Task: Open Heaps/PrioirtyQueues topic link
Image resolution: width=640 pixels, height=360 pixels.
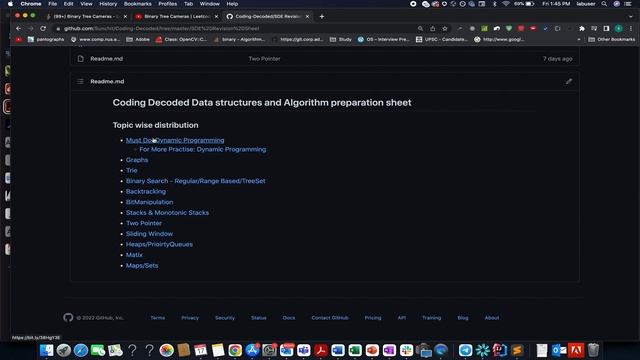Action: point(159,244)
